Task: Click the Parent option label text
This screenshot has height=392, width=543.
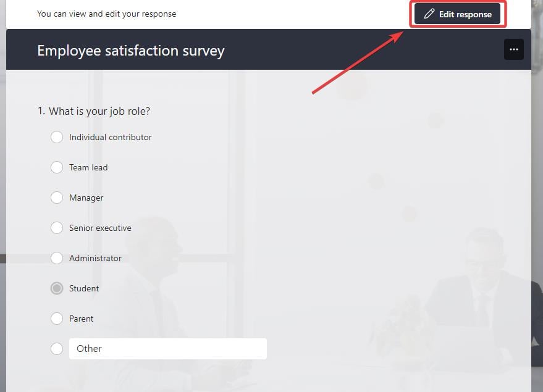Action: 81,319
